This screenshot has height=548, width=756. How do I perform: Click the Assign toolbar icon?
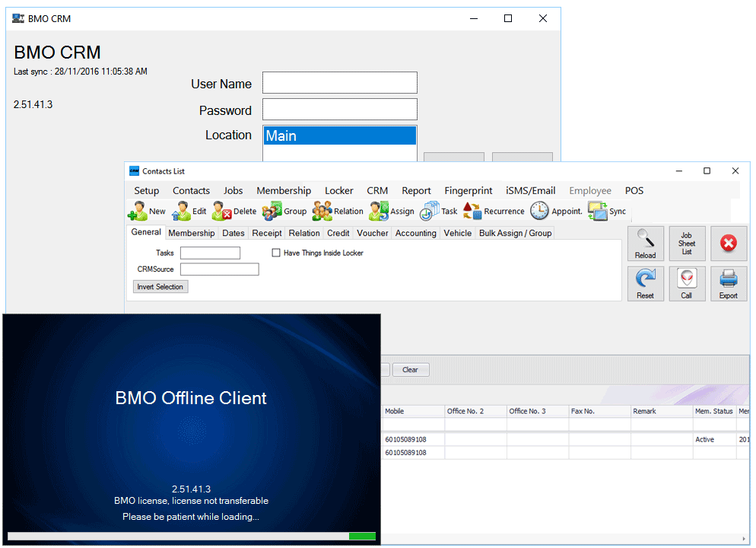tap(379, 212)
